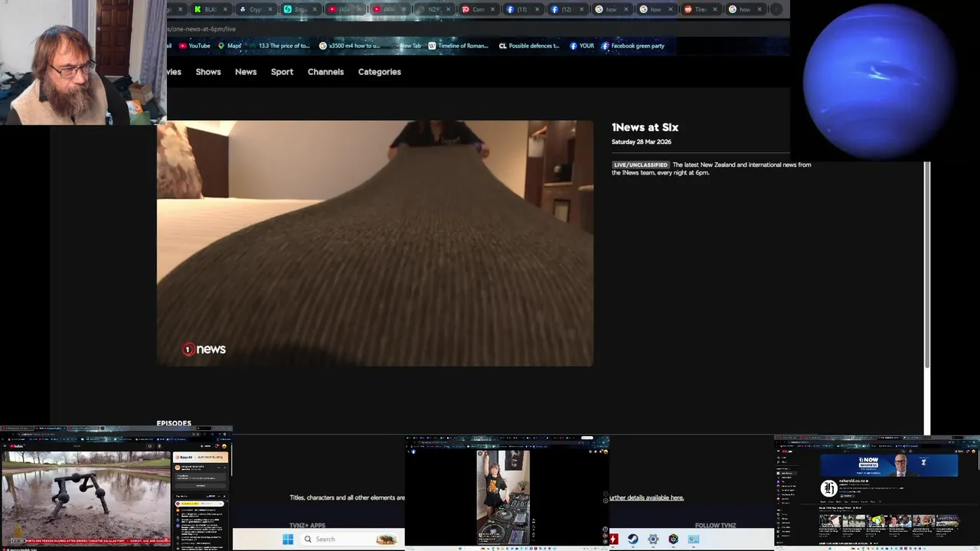Click the nzherald.co.nz channel avatar
This screenshot has height=551, width=980.
[828, 487]
